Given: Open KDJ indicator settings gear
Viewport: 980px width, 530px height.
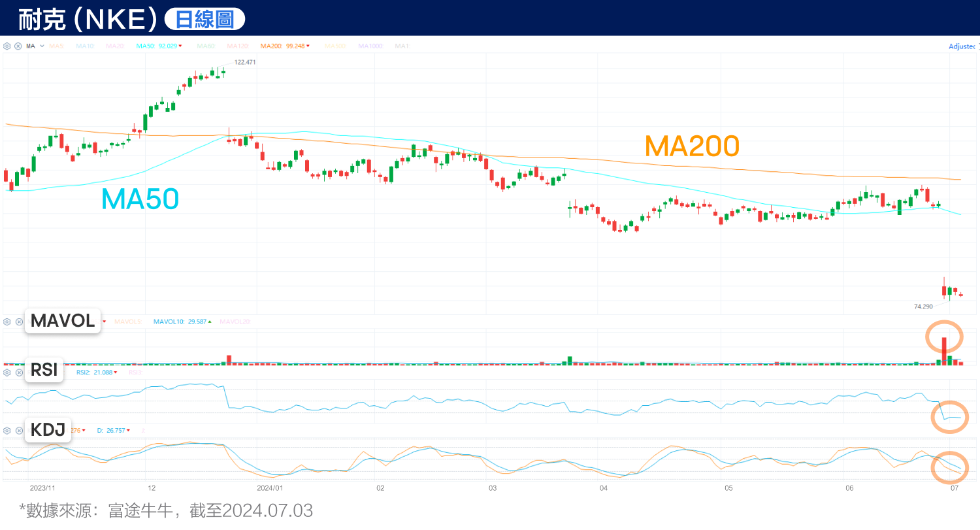Looking at the screenshot, I should tap(7, 430).
